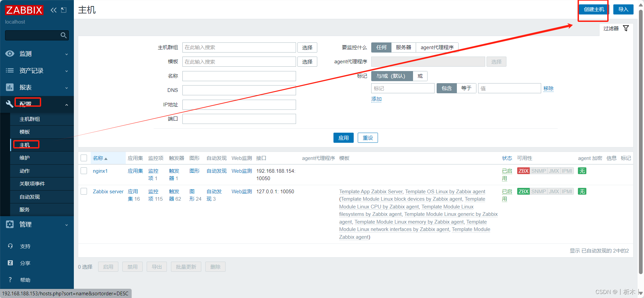The image size is (644, 298).
Task: Expand the 资产记录 menu chevron
Action: pos(66,71)
